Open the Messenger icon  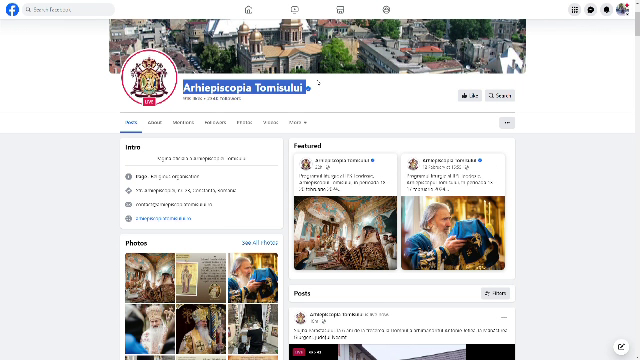591,10
